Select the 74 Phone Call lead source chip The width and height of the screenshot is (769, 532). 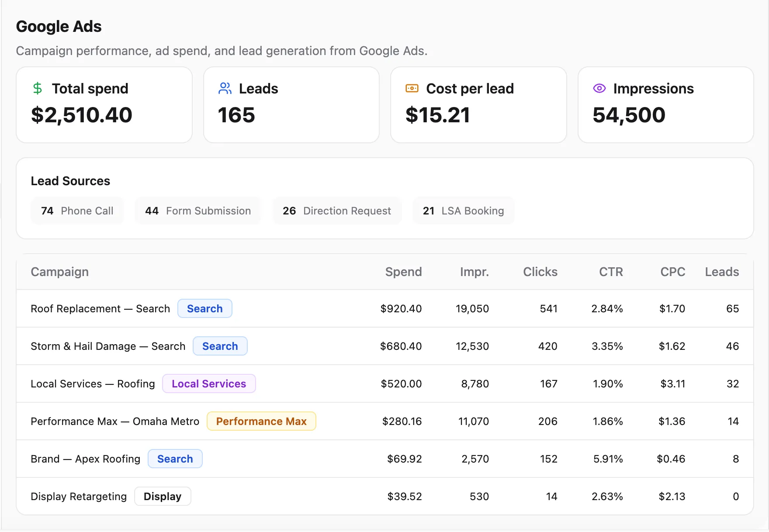77,211
